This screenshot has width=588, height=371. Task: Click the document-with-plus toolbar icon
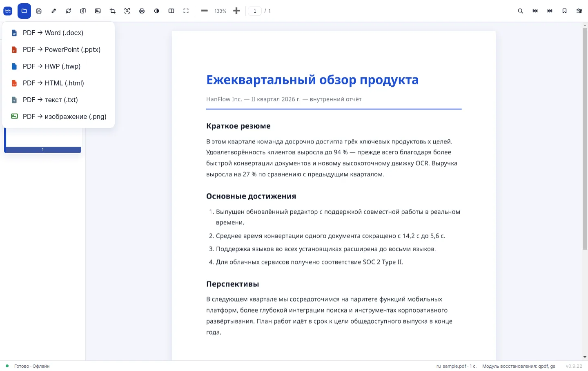(x=83, y=11)
